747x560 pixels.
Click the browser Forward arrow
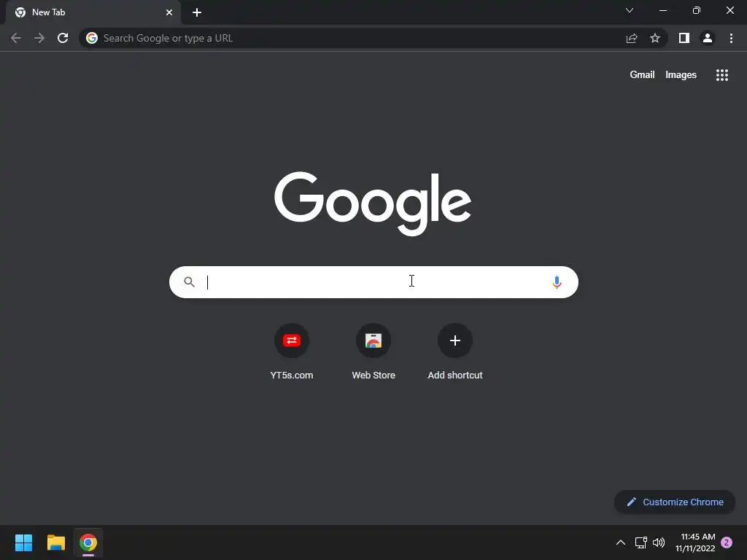[39, 38]
